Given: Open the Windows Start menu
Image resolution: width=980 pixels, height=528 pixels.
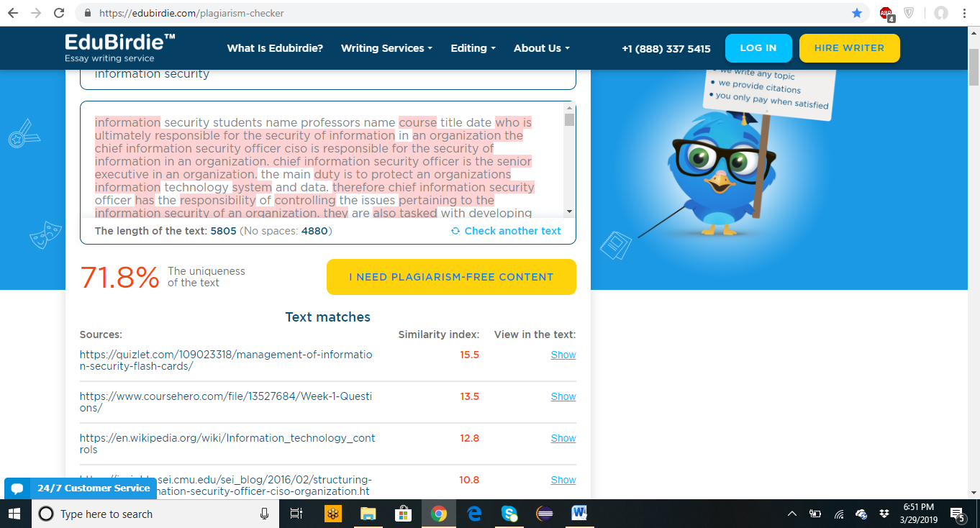Looking at the screenshot, I should tap(14, 514).
